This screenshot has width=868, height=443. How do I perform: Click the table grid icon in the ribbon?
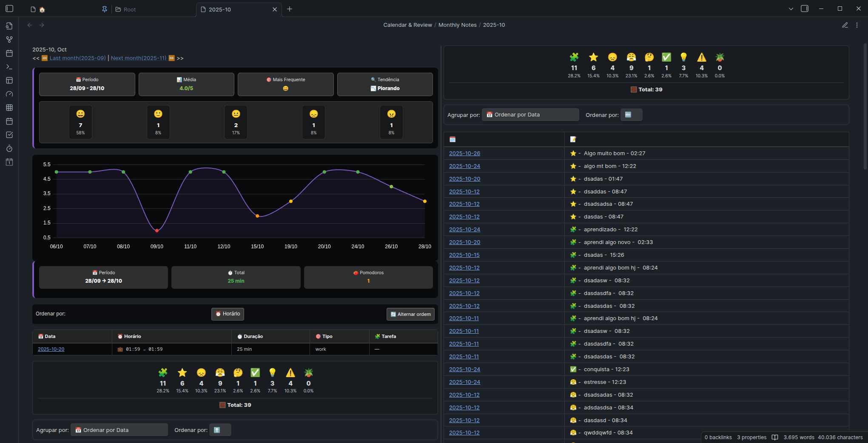9,108
